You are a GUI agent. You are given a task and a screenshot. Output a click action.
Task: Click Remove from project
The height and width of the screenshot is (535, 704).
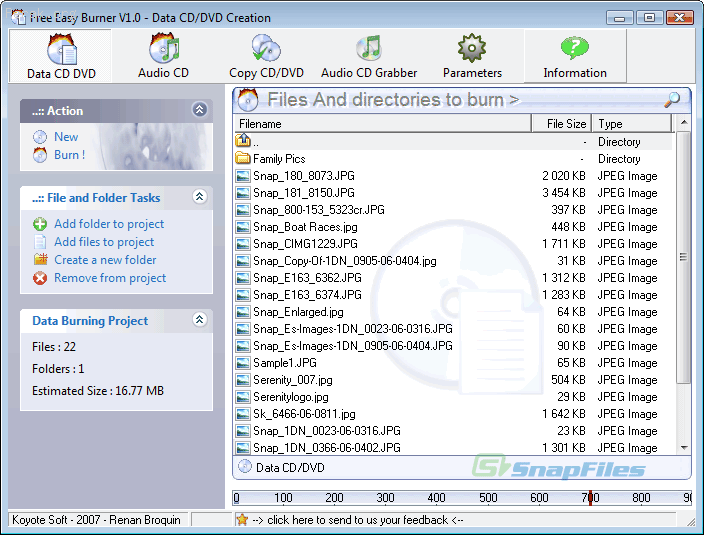coord(110,278)
